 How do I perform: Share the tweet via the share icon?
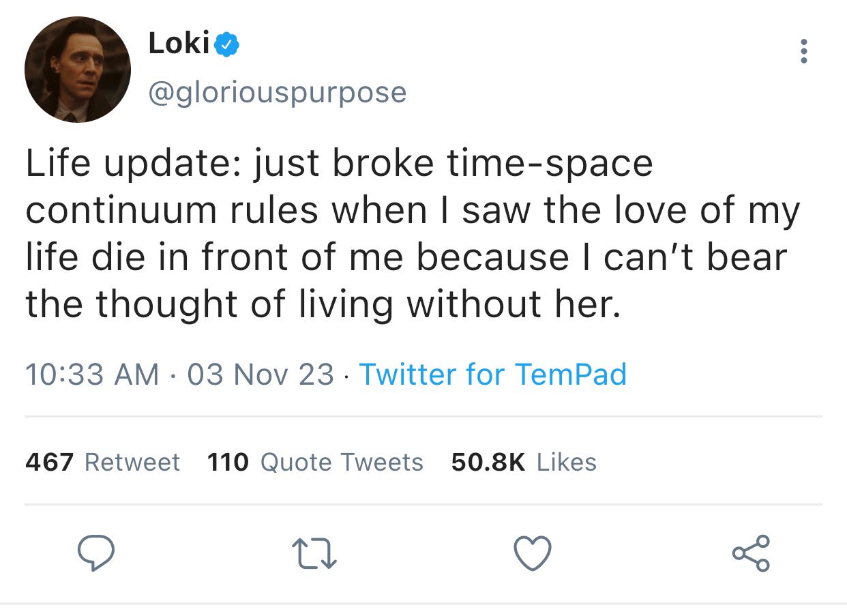[x=751, y=553]
